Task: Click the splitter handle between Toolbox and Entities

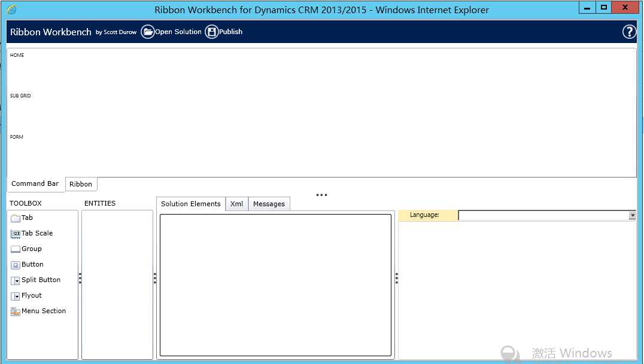Action: click(x=80, y=279)
